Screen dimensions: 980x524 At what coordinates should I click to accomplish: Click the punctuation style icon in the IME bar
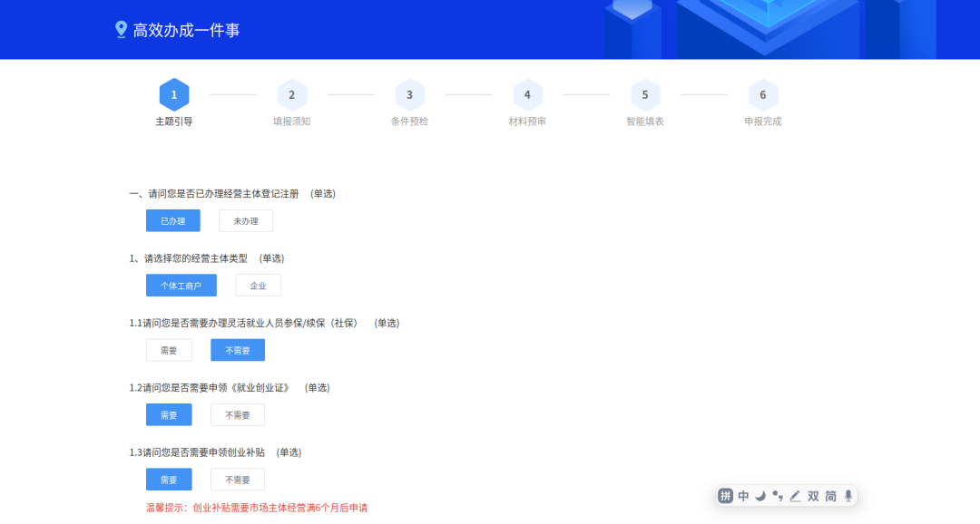(777, 496)
